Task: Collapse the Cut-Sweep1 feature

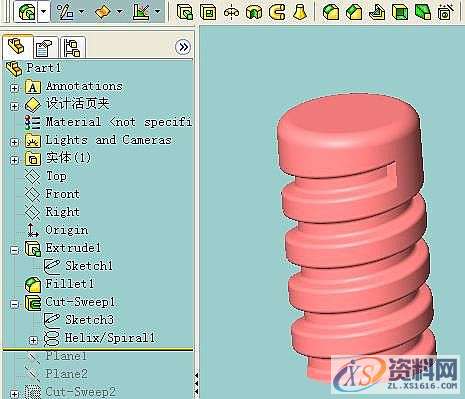Action: click(14, 304)
